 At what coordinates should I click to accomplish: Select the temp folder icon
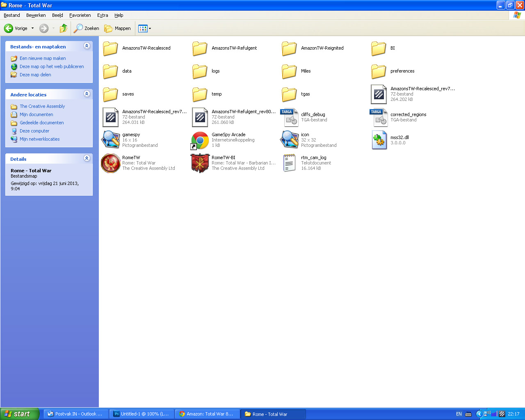(200, 94)
